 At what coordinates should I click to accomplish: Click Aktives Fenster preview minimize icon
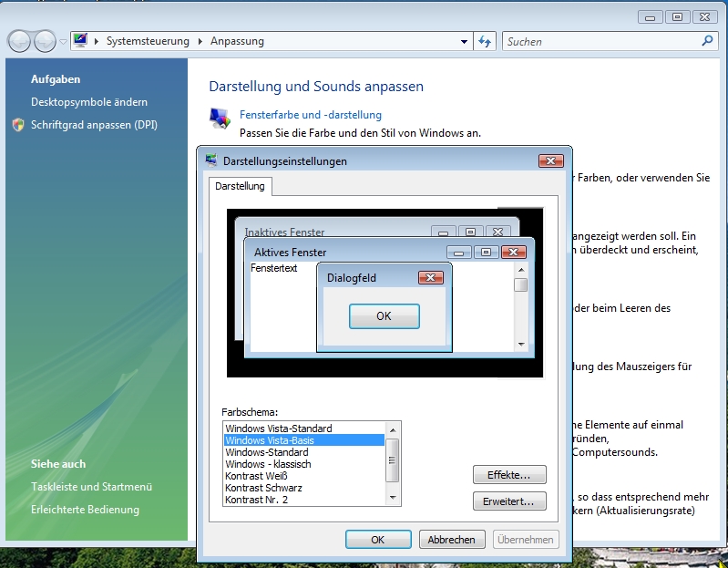(x=458, y=253)
